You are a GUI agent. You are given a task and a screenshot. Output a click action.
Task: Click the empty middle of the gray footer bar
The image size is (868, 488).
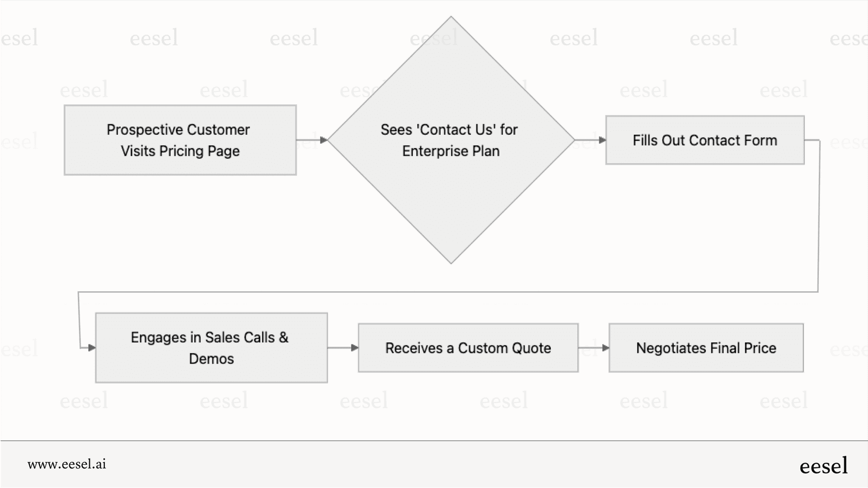pyautogui.click(x=434, y=464)
